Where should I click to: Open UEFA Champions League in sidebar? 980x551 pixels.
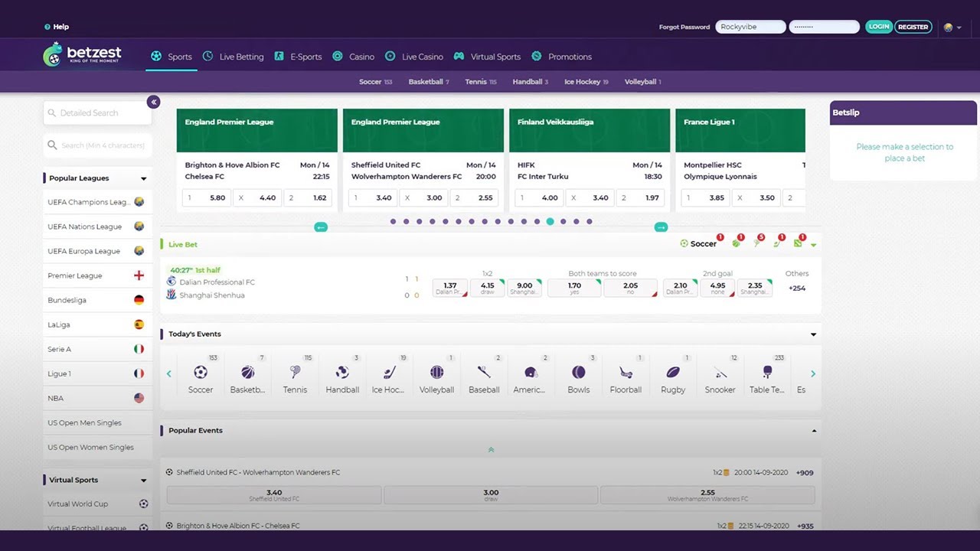point(96,202)
